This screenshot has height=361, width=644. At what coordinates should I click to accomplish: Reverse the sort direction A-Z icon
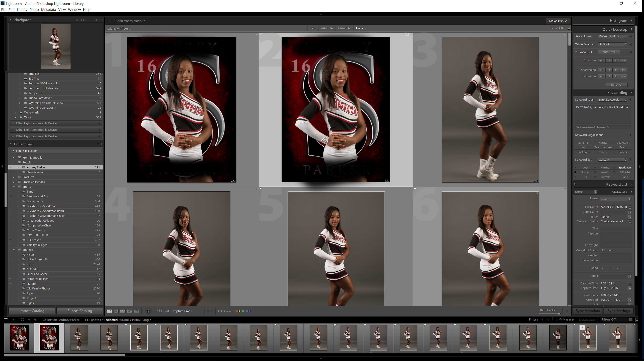pyautogui.click(x=159, y=311)
